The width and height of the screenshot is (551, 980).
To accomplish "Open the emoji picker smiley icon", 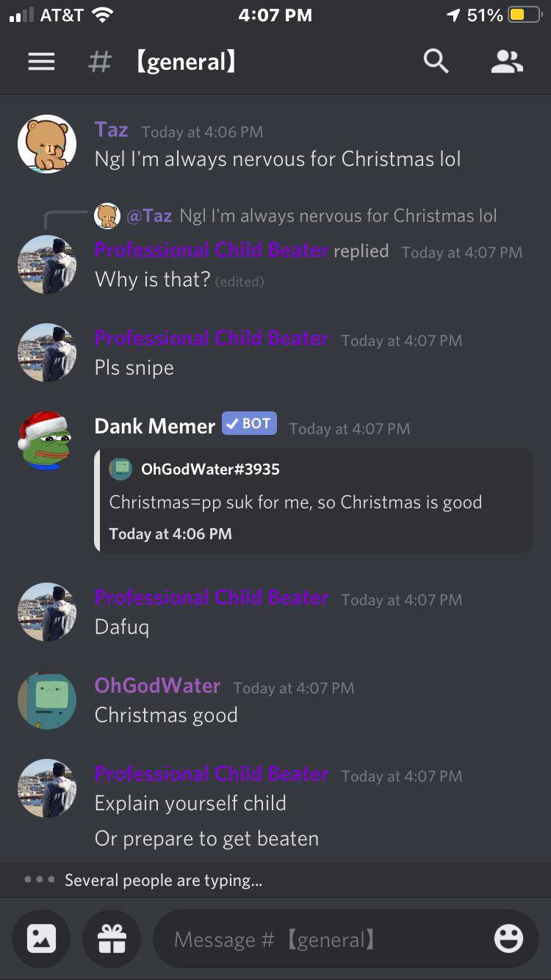I will (x=508, y=938).
